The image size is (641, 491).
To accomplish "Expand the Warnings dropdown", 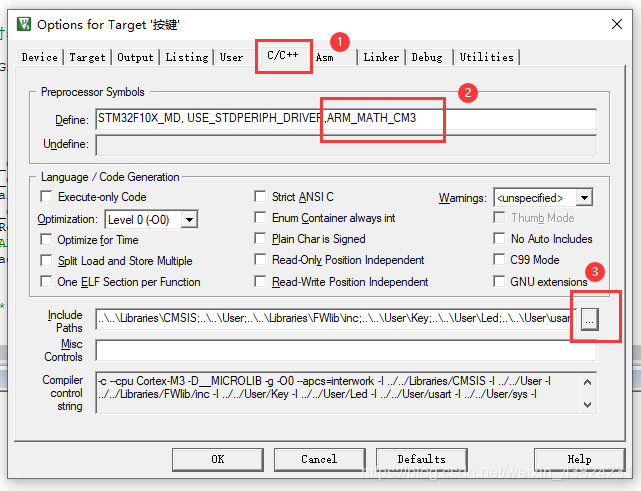I will (585, 198).
